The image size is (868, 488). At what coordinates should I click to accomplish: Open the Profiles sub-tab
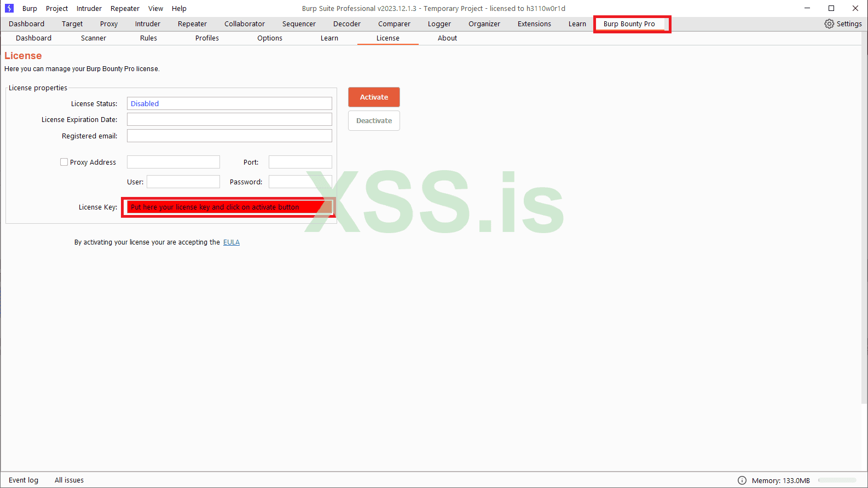(207, 38)
